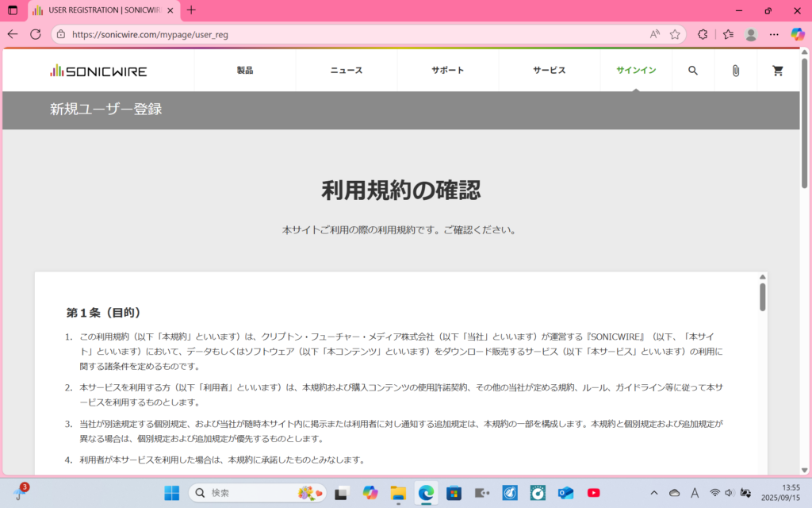The height and width of the screenshot is (508, 812).
Task: Open the ニュース menu item
Action: (347, 71)
